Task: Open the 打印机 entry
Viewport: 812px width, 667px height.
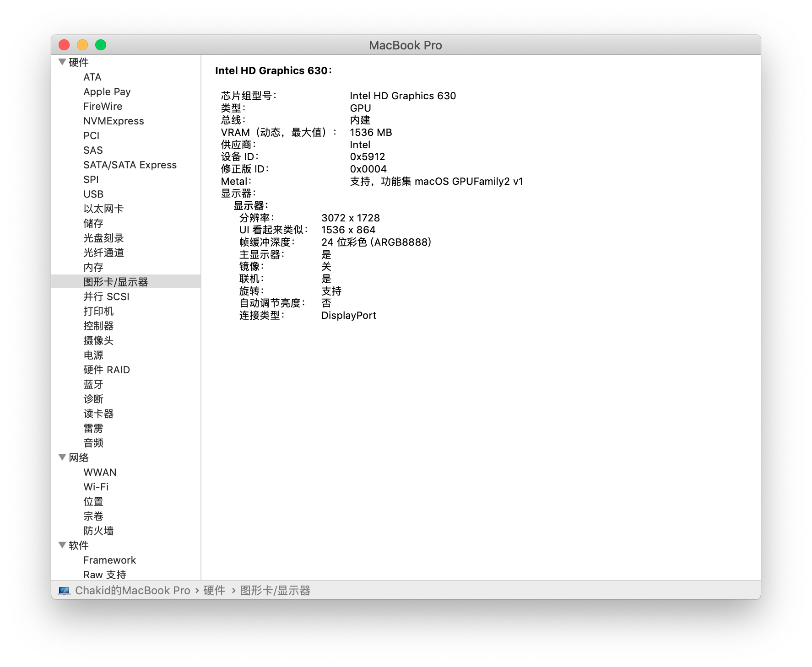Action: pos(98,311)
